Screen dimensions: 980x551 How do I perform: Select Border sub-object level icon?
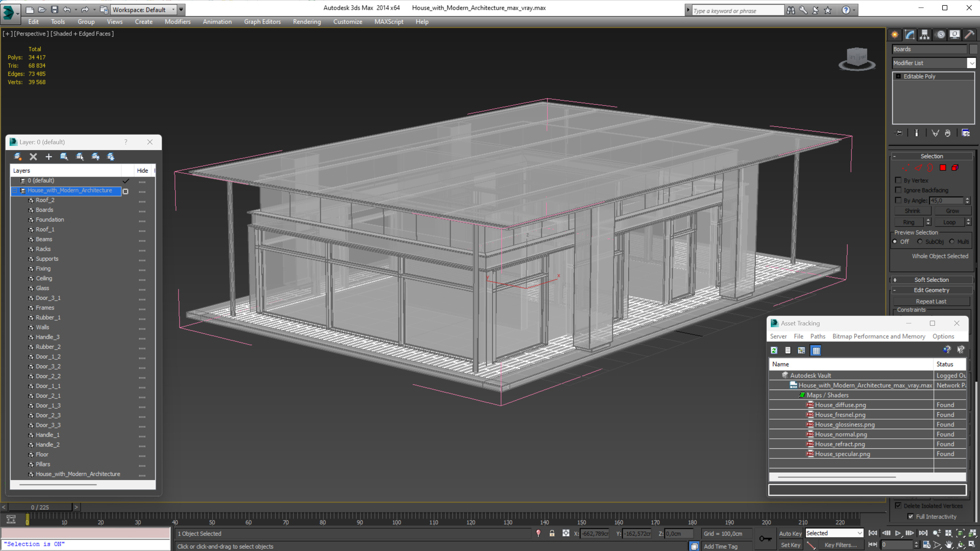(930, 168)
